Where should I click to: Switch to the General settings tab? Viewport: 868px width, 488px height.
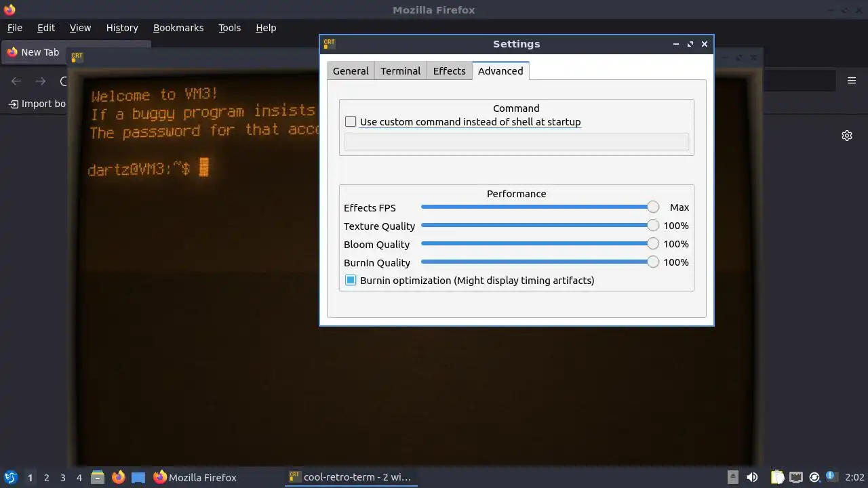tap(351, 71)
